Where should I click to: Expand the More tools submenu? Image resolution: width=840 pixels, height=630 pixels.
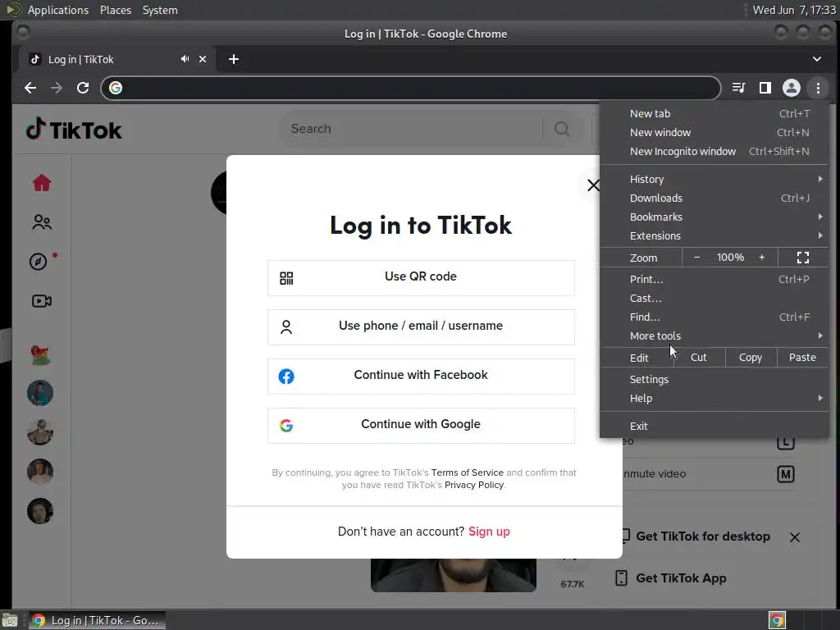point(714,336)
